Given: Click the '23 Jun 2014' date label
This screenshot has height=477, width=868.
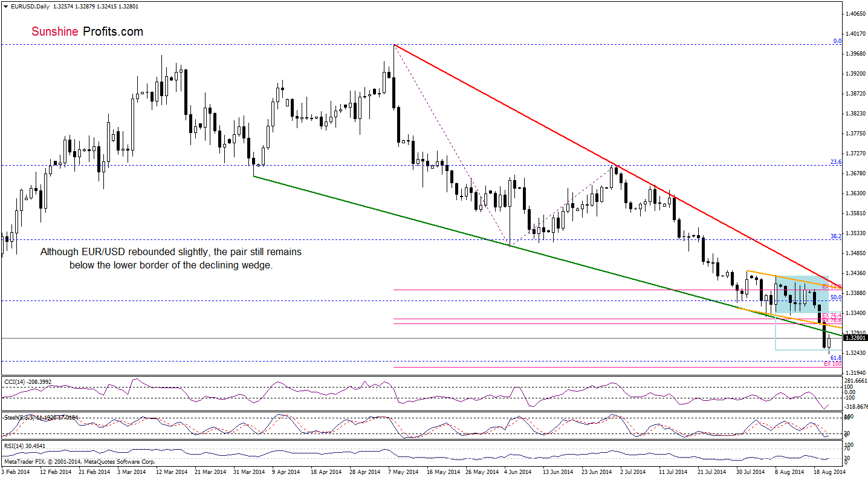Looking at the screenshot, I should 598,471.
